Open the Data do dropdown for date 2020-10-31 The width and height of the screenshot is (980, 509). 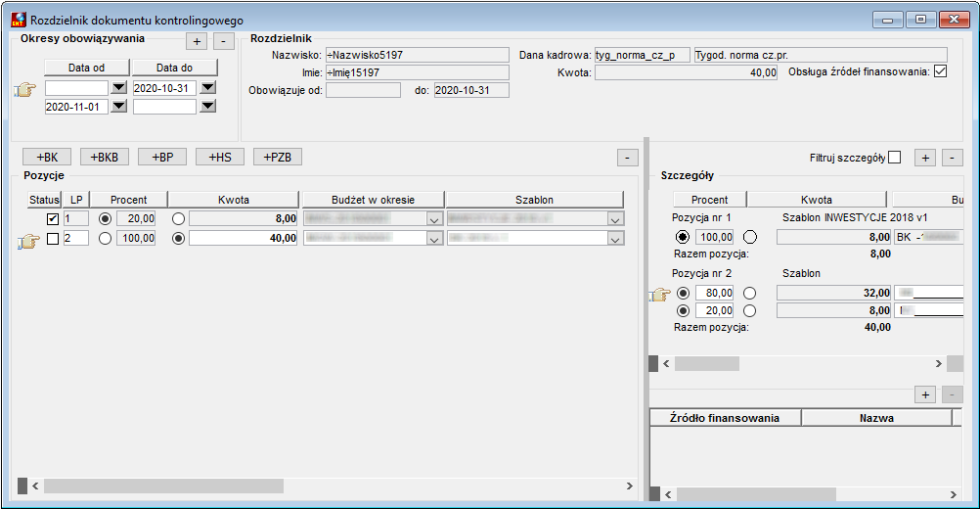[x=208, y=87]
